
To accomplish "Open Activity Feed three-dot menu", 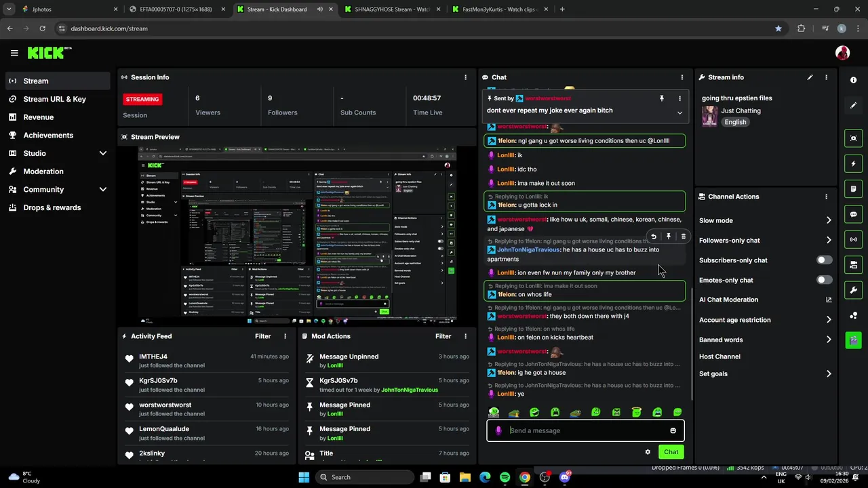I will click(x=285, y=336).
